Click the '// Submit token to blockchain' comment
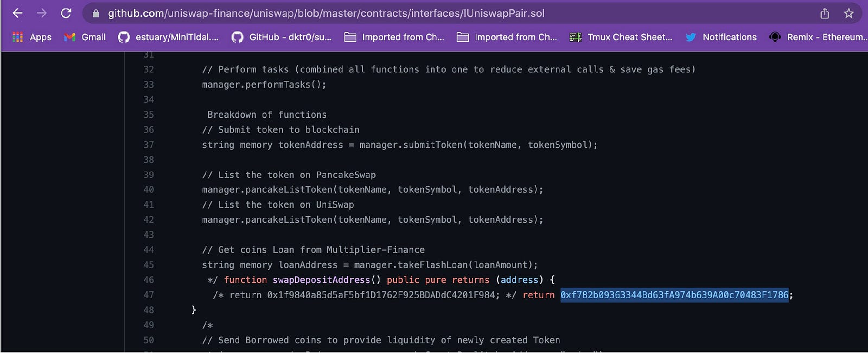Viewport: 868px width, 353px height. click(x=280, y=130)
